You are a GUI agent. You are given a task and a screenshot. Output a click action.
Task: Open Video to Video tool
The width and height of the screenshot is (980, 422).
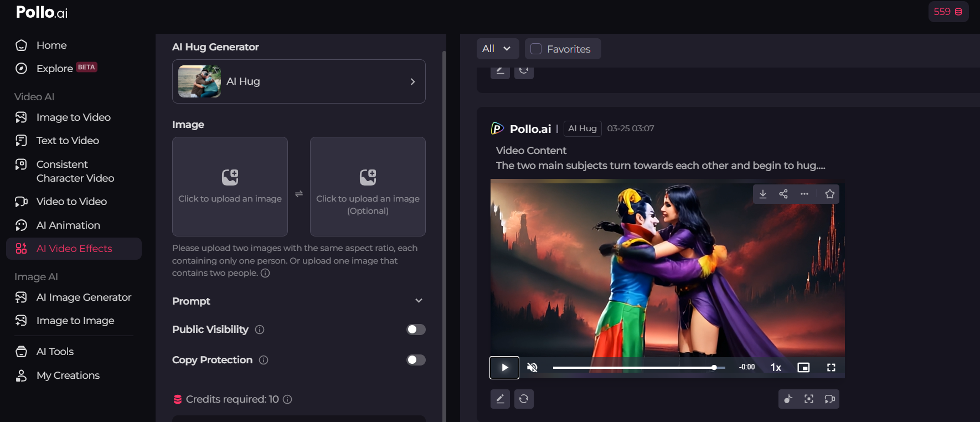(x=71, y=202)
